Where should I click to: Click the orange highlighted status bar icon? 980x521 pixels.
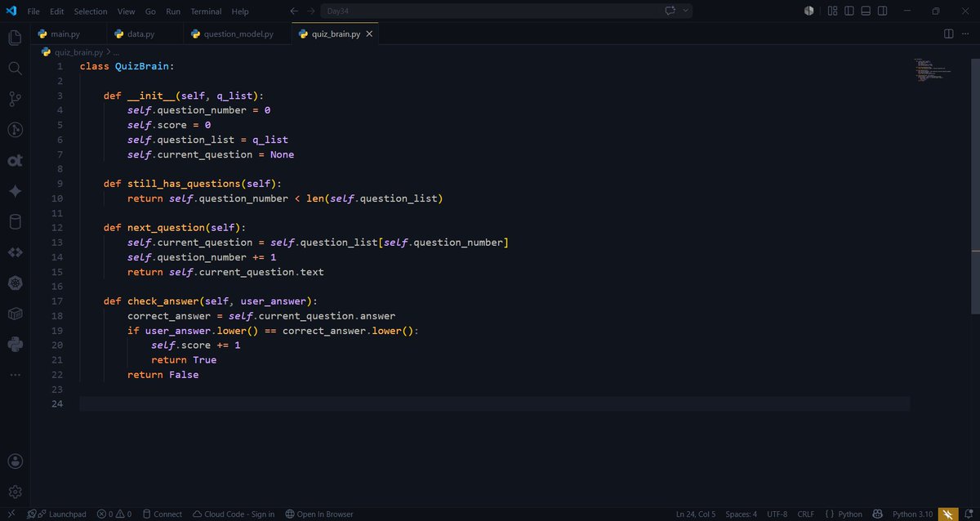[947, 514]
